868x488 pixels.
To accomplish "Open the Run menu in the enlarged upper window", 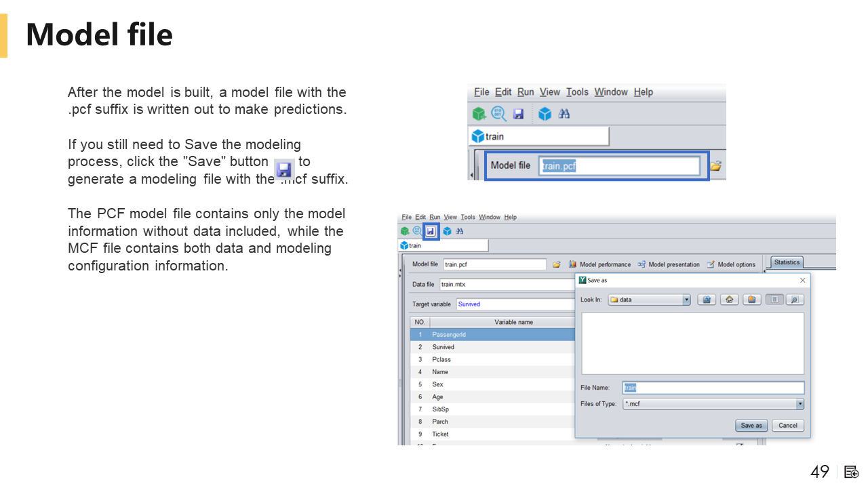I will click(526, 92).
